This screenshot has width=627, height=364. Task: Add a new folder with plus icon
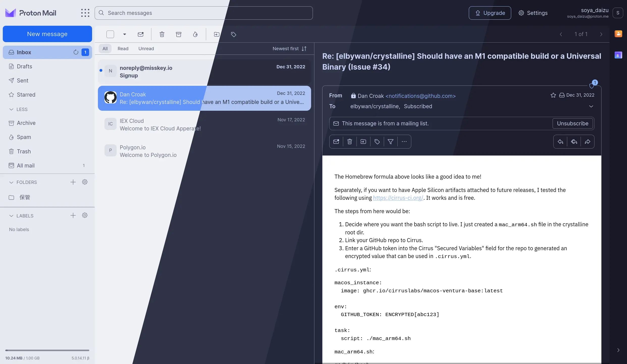[73, 182]
